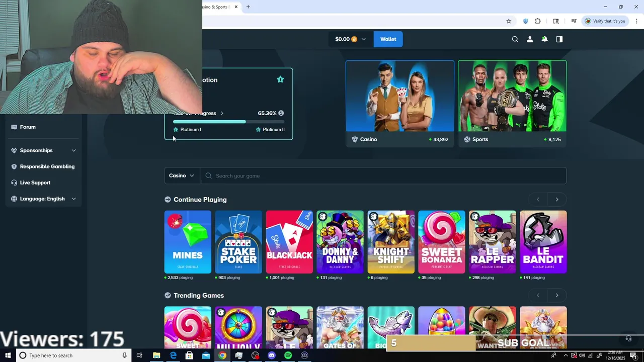
Task: Open the Windows Start menu
Action: point(8,355)
